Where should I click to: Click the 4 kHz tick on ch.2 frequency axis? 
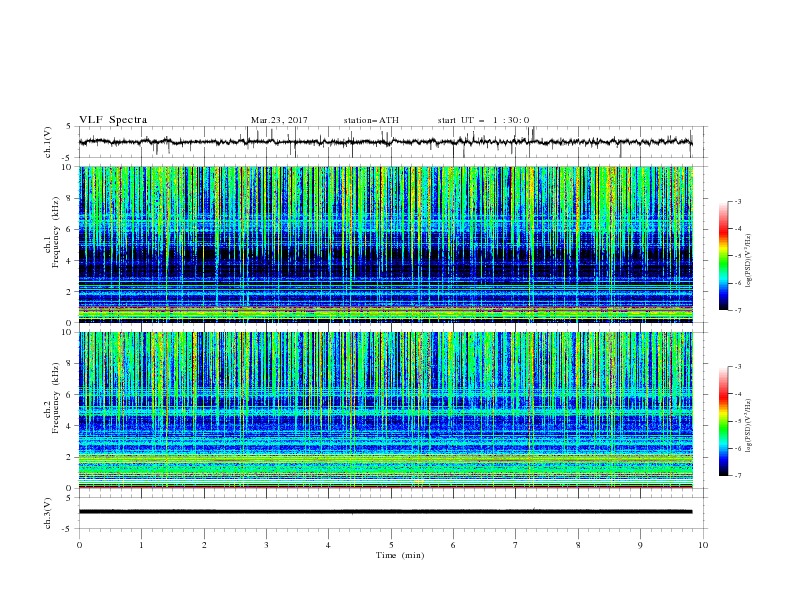click(69, 426)
